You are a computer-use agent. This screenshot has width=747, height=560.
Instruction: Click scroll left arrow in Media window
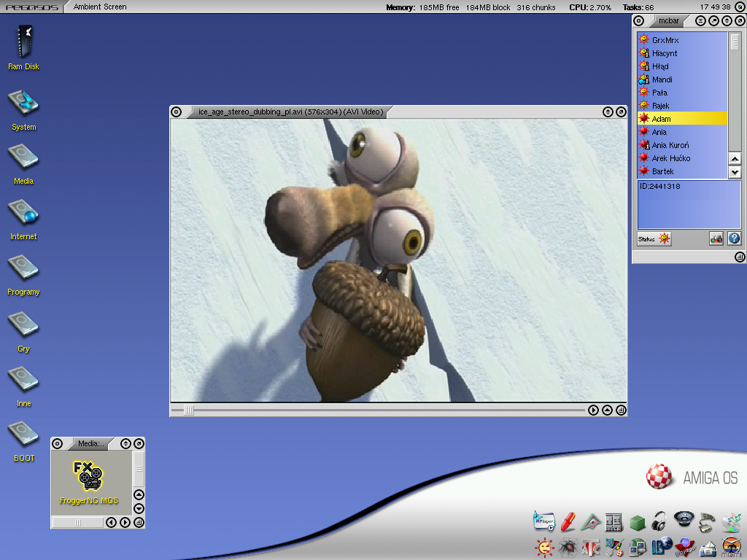click(x=111, y=522)
